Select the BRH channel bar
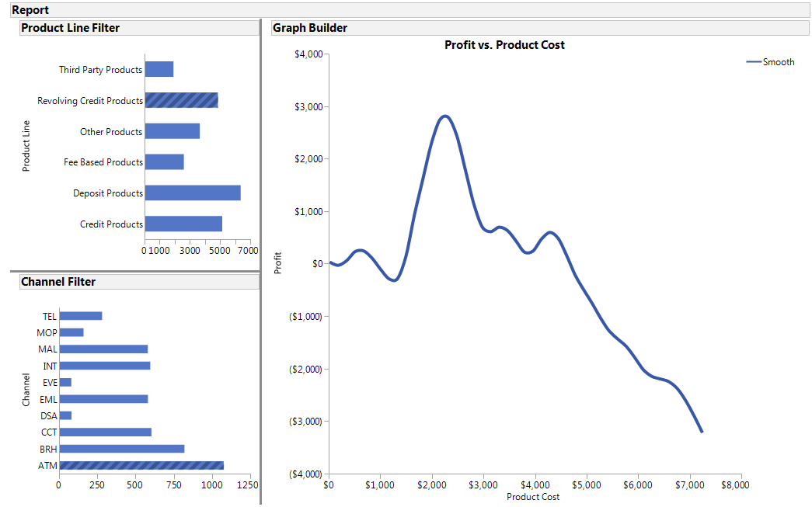The height and width of the screenshot is (507, 812). click(120, 448)
